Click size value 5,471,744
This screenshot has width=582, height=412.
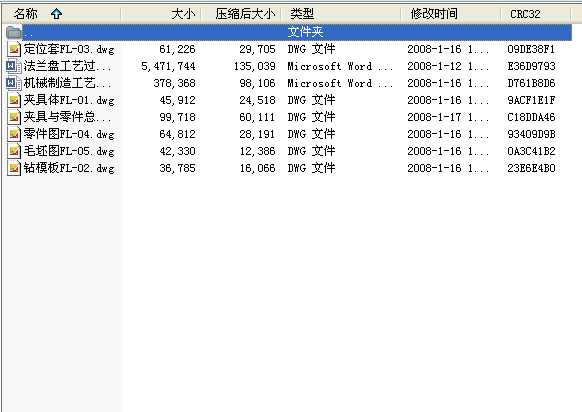pyautogui.click(x=168, y=66)
